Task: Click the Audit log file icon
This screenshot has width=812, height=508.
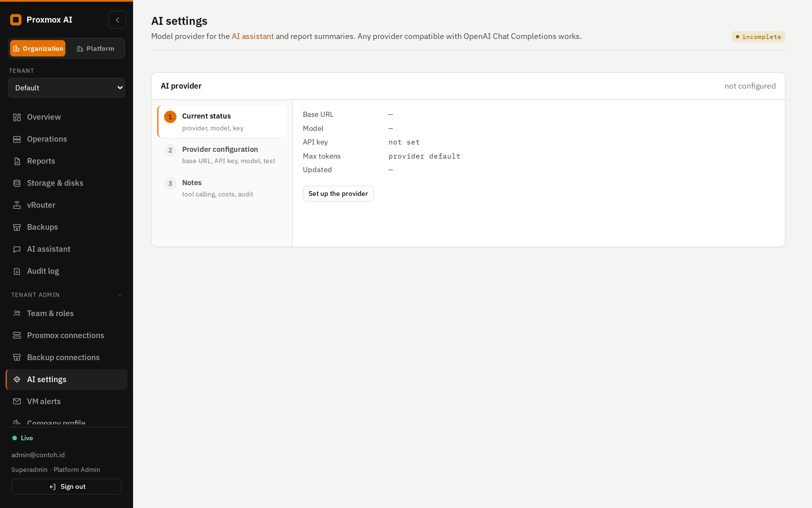Action: [x=17, y=271]
